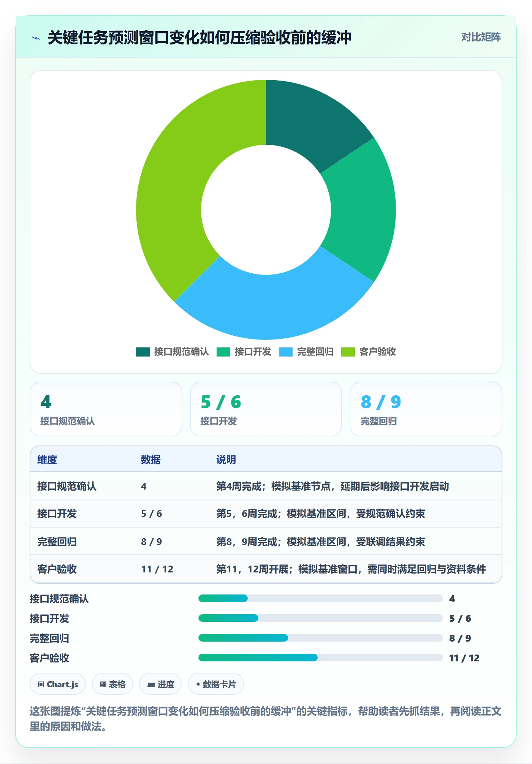Viewport: 532px width, 764px height.
Task: Click the lightning bolt icon beside the title
Action: click(x=36, y=38)
